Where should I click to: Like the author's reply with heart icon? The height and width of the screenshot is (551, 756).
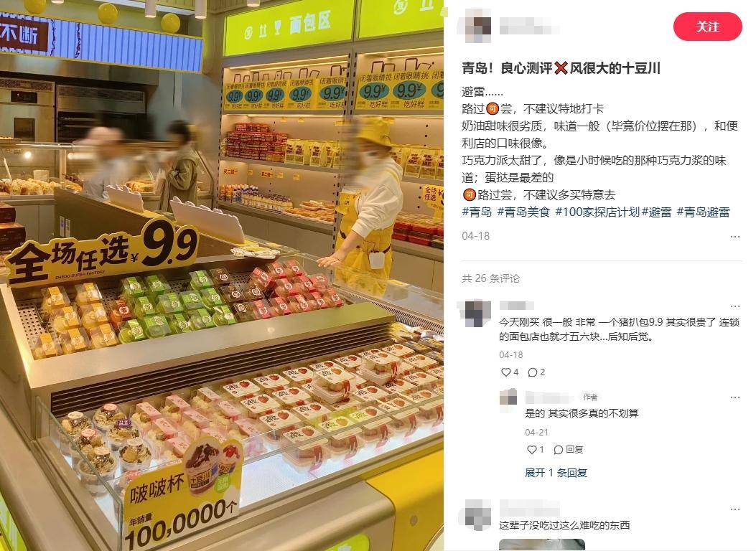point(531,449)
